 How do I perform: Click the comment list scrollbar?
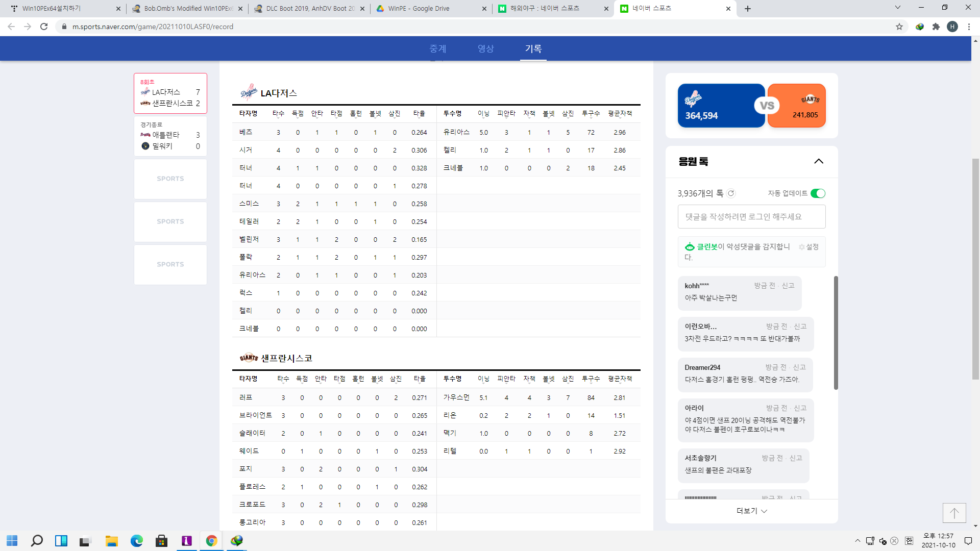[836, 333]
